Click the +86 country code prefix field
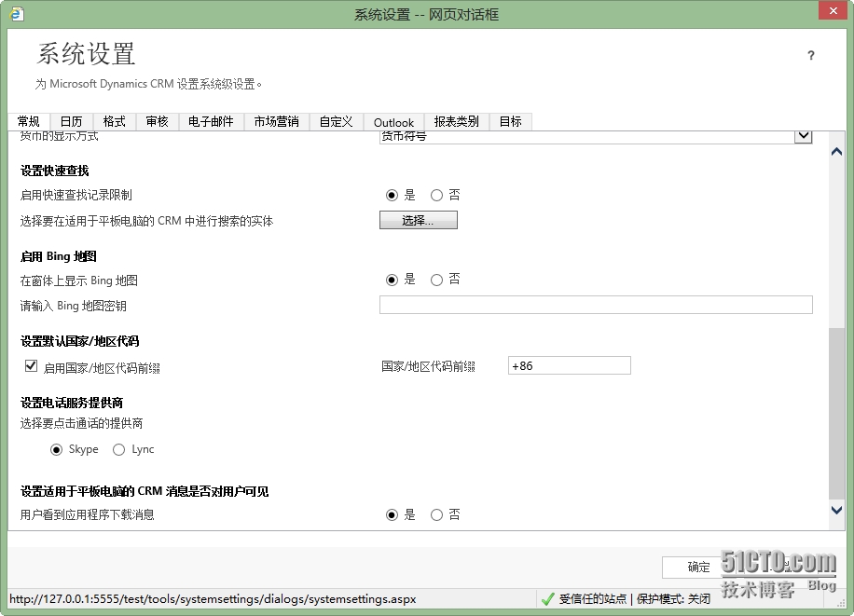Screen dimensions: 854x616 tap(569, 364)
